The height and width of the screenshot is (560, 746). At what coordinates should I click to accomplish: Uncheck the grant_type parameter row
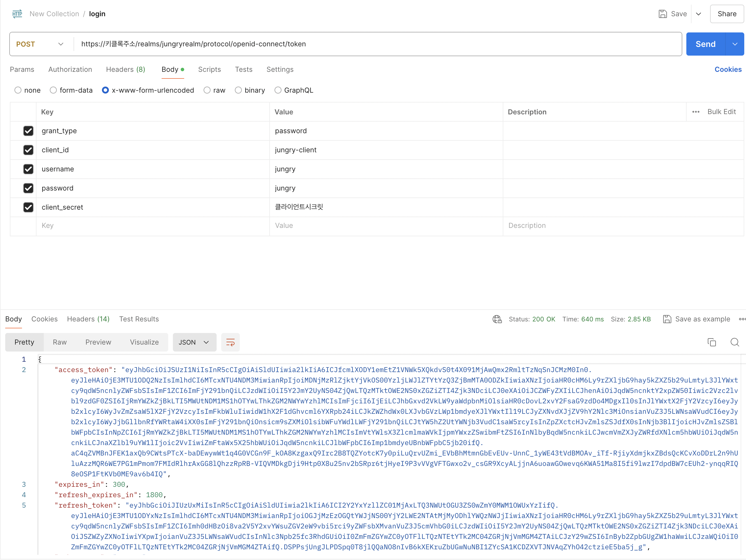click(x=28, y=131)
